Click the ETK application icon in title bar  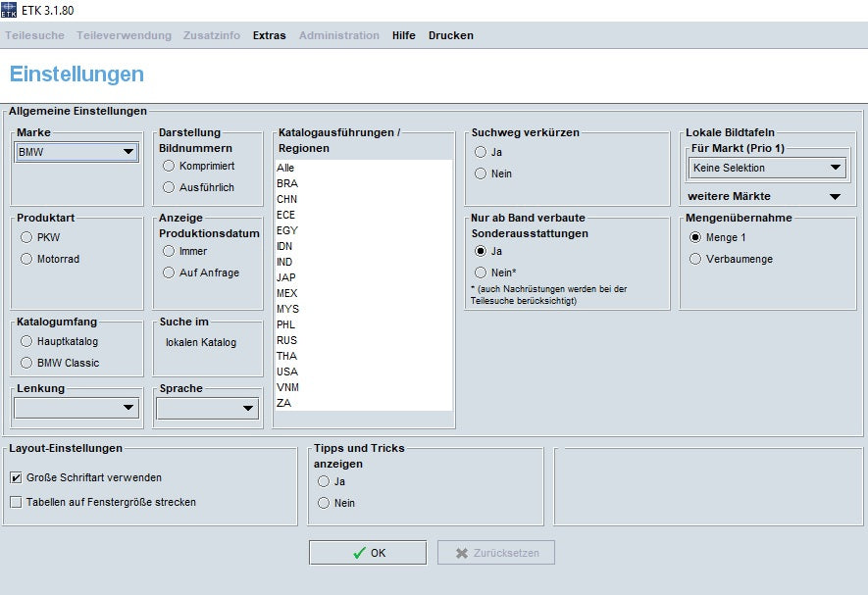10,10
